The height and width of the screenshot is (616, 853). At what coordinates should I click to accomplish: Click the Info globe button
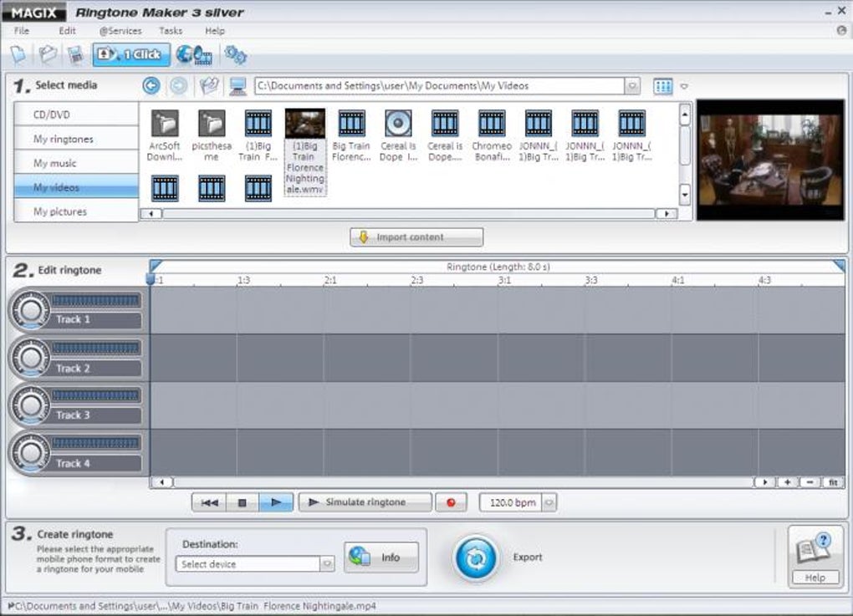pyautogui.click(x=381, y=557)
